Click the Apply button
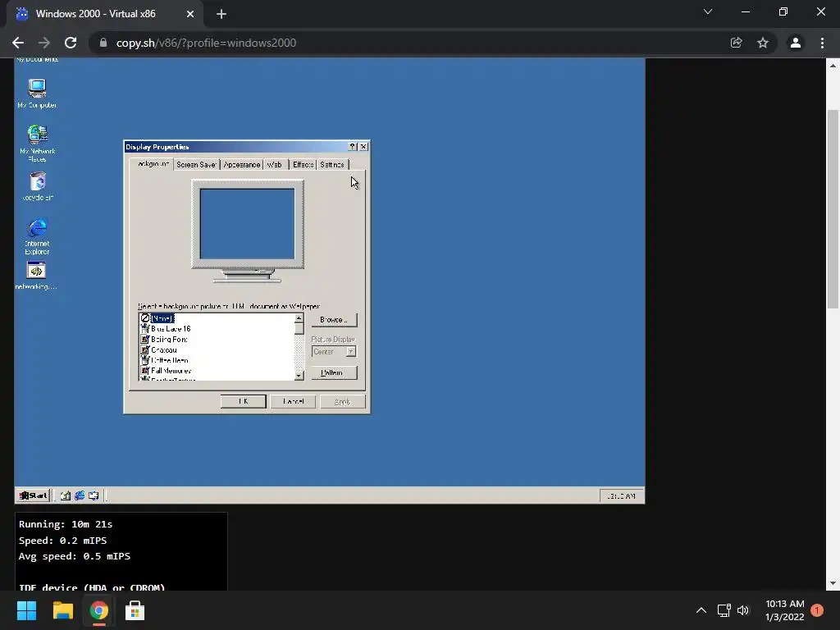Image resolution: width=840 pixels, height=630 pixels. pos(343,401)
